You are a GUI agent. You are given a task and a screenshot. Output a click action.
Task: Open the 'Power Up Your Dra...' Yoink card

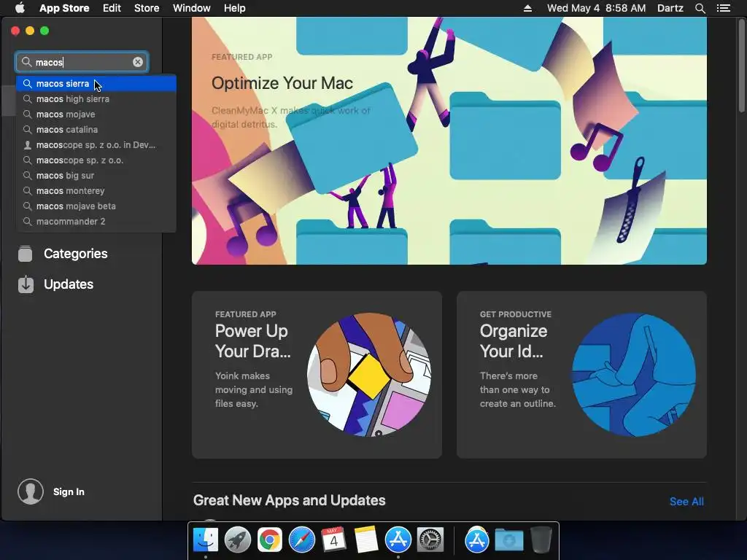(317, 375)
